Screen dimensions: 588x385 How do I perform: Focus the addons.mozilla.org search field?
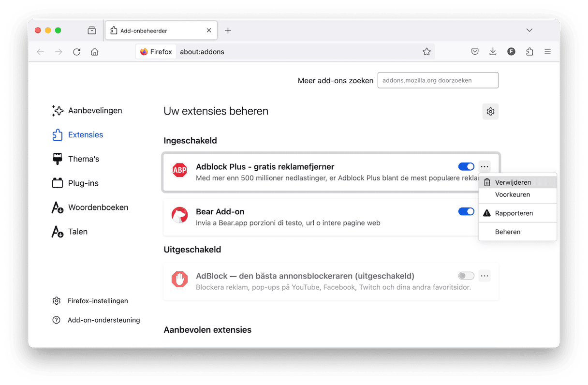[x=438, y=80]
